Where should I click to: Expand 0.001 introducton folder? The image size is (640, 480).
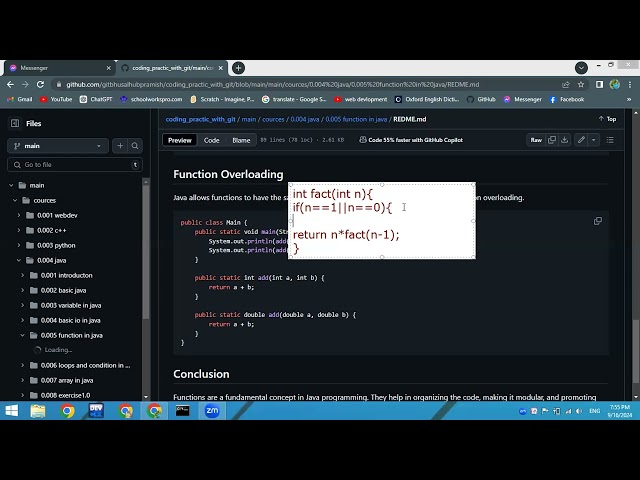pyautogui.click(x=22, y=275)
